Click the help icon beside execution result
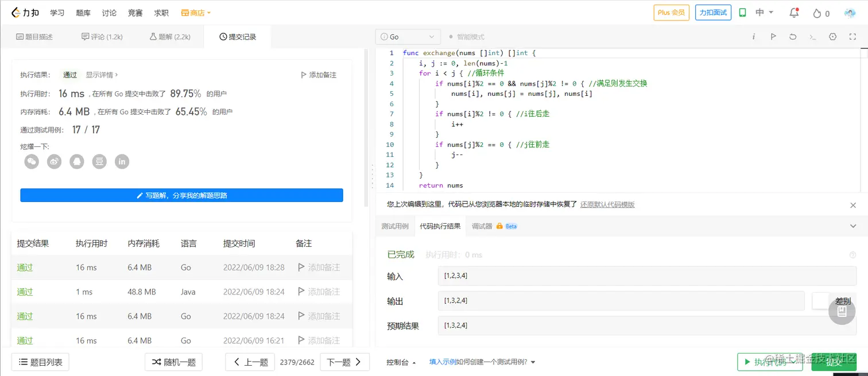Image resolution: width=868 pixels, height=376 pixels. point(852,255)
